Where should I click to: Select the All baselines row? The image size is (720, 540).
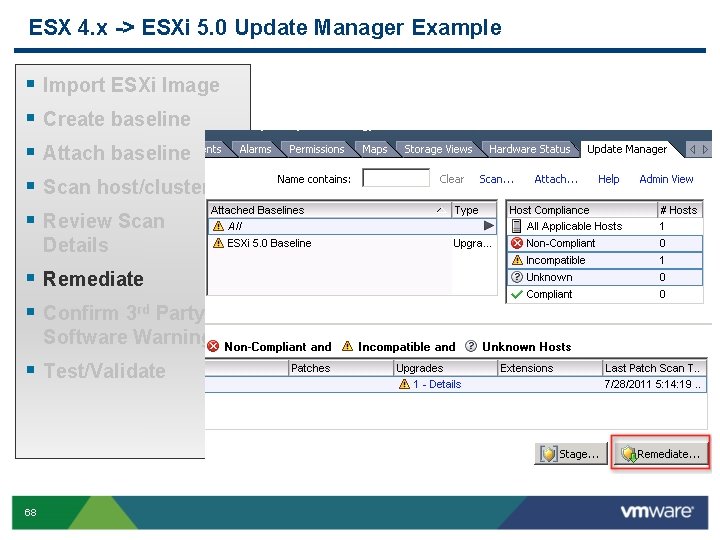(x=352, y=226)
